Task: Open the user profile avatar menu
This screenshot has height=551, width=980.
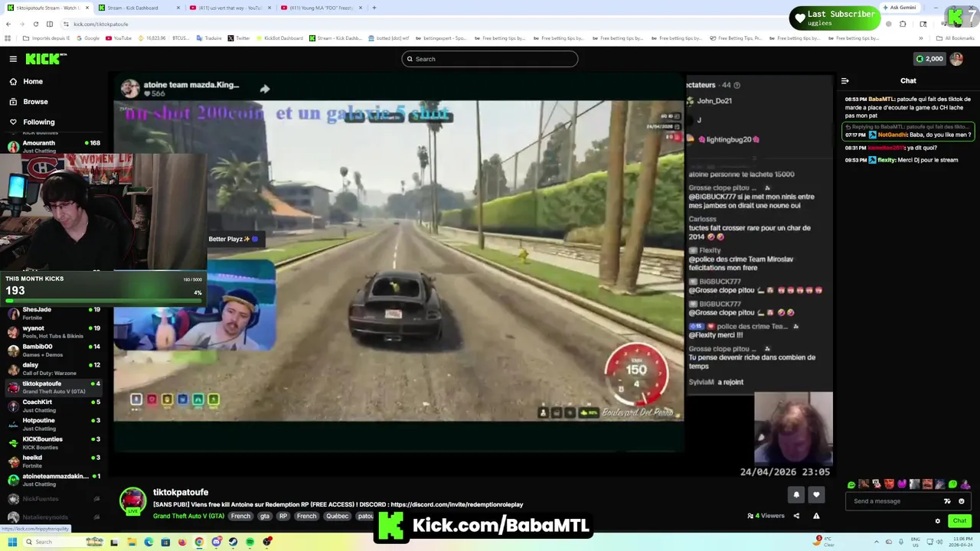Action: (x=956, y=59)
